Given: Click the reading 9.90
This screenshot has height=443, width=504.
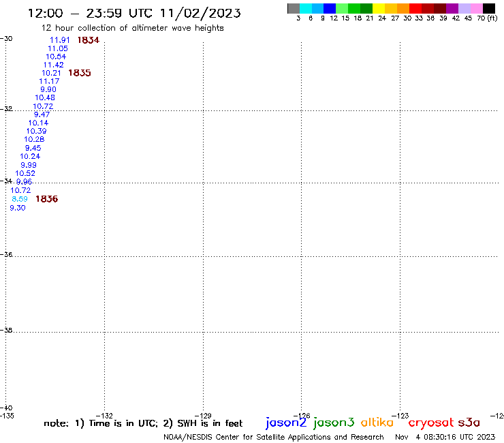Looking at the screenshot, I should 48,89.
